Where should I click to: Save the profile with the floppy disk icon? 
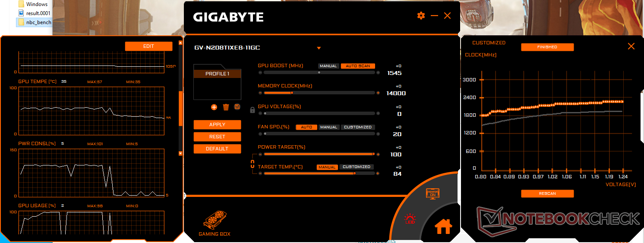pos(237,106)
